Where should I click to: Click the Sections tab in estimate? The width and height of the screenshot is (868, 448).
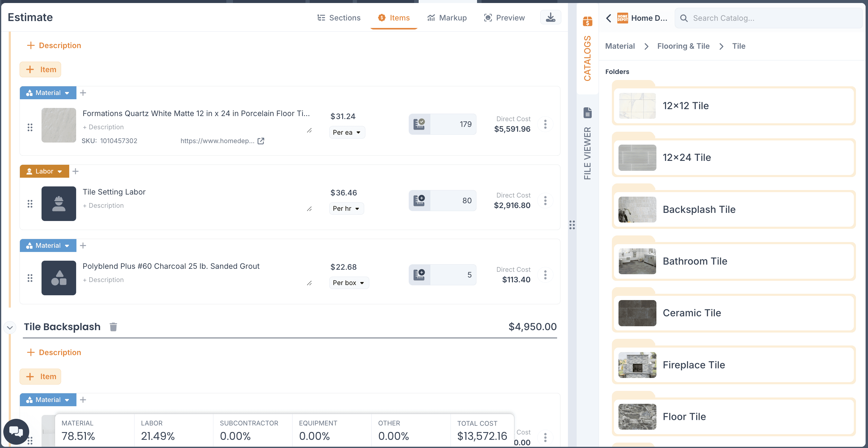[338, 17]
